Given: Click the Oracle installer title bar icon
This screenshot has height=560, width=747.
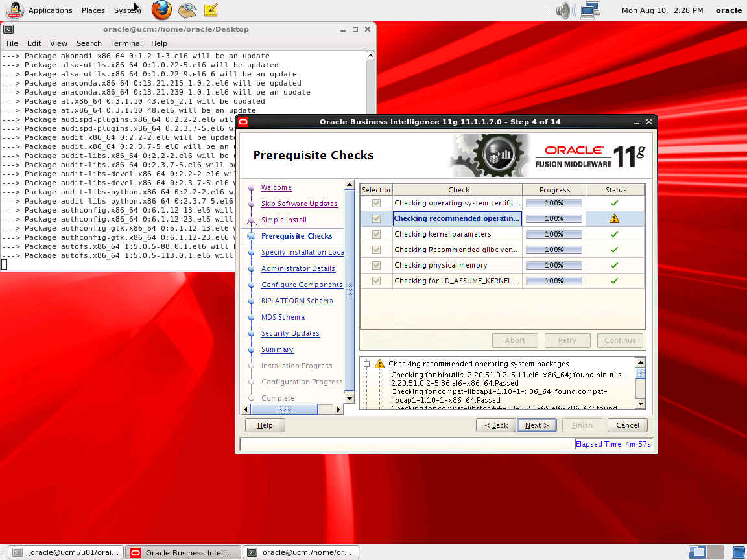Looking at the screenshot, I should 243,122.
